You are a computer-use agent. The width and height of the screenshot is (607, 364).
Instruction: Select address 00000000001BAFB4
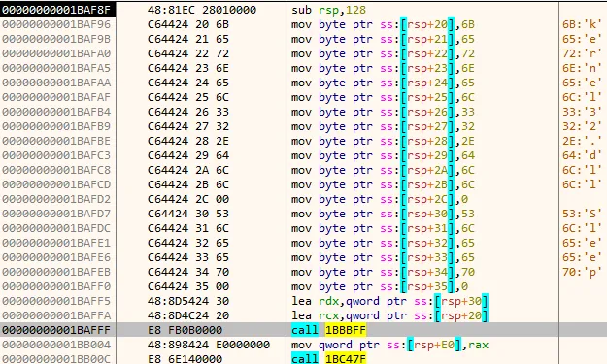point(56,112)
